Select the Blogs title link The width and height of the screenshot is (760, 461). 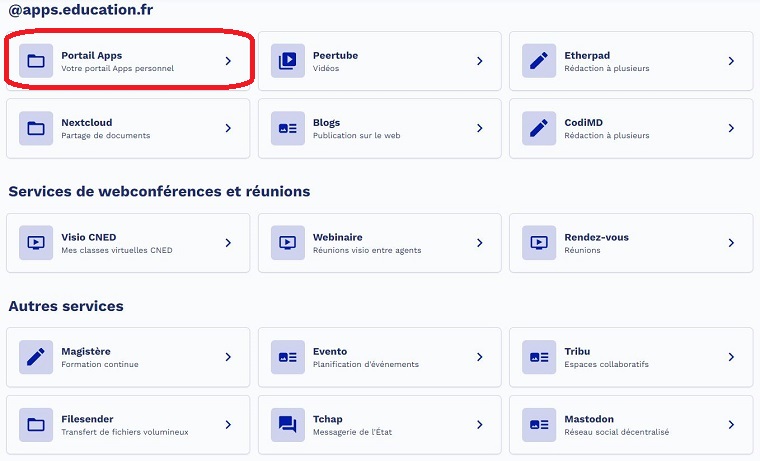326,123
